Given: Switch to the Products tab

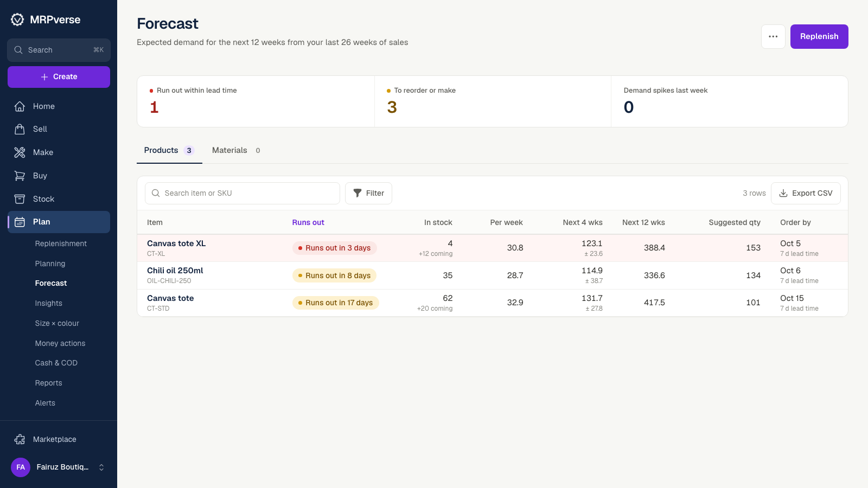Looking at the screenshot, I should pyautogui.click(x=169, y=150).
